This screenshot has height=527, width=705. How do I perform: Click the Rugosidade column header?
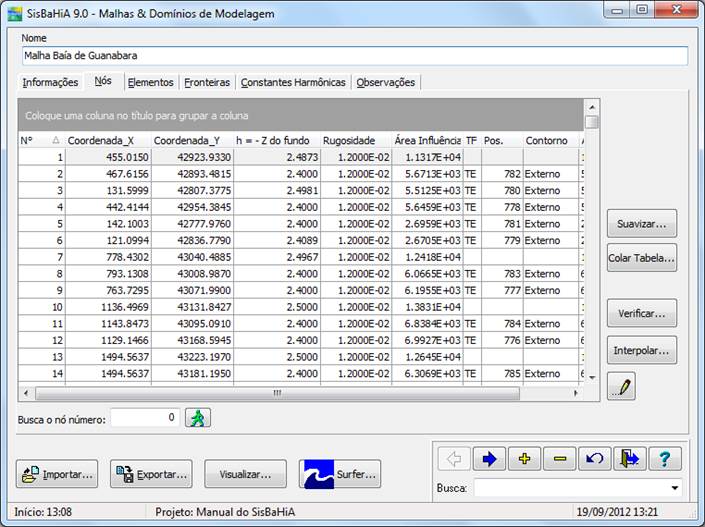tap(356, 141)
